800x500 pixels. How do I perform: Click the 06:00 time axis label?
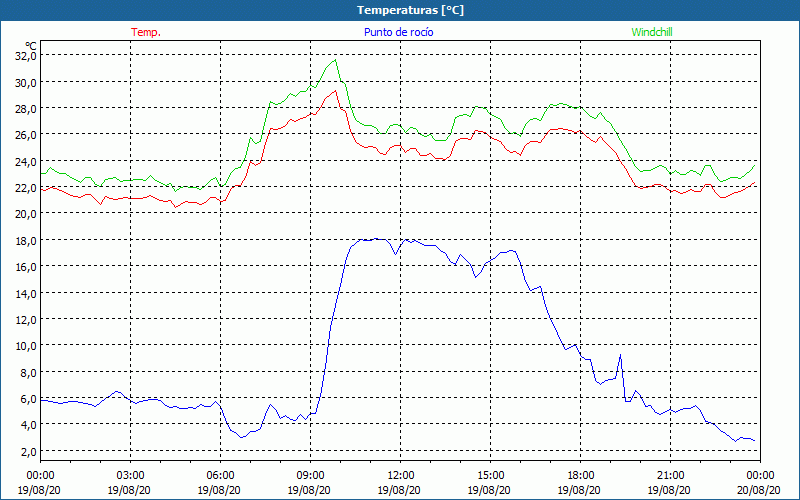pyautogui.click(x=220, y=476)
